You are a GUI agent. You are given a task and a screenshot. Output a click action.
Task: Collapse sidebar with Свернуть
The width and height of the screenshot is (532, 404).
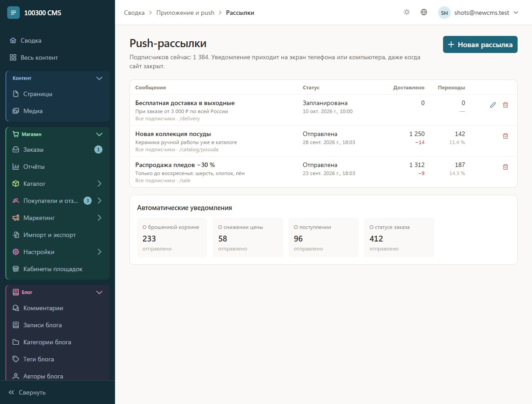click(x=27, y=392)
